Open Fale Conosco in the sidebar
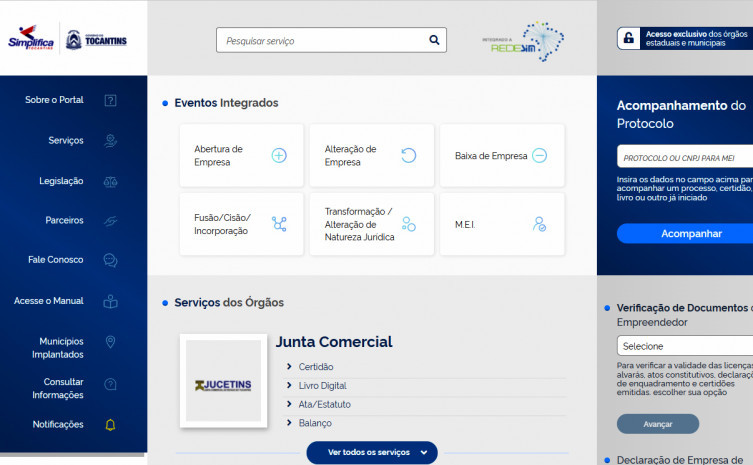The width and height of the screenshot is (753, 465). 56,260
